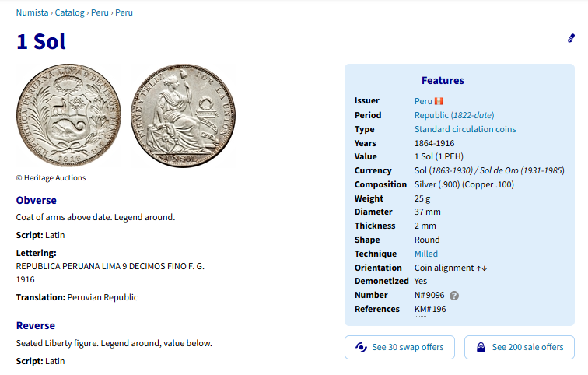Click the lock bag icon on sale offers
The image size is (588, 375).
coord(481,347)
